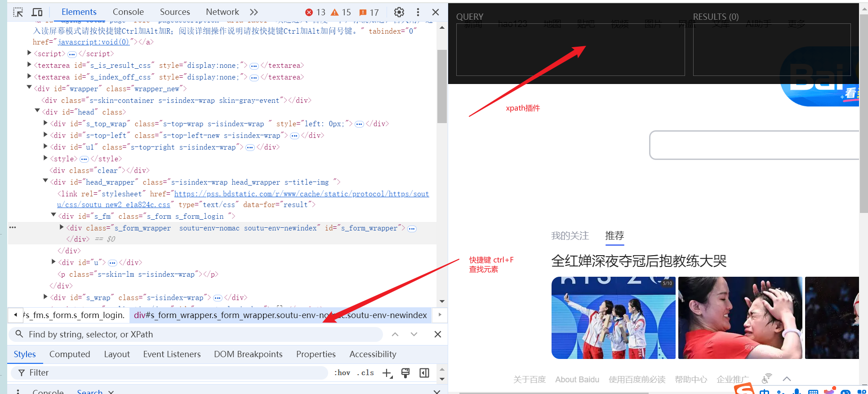Toggle the device toolbar icon
This screenshot has height=394, width=868.
37,12
